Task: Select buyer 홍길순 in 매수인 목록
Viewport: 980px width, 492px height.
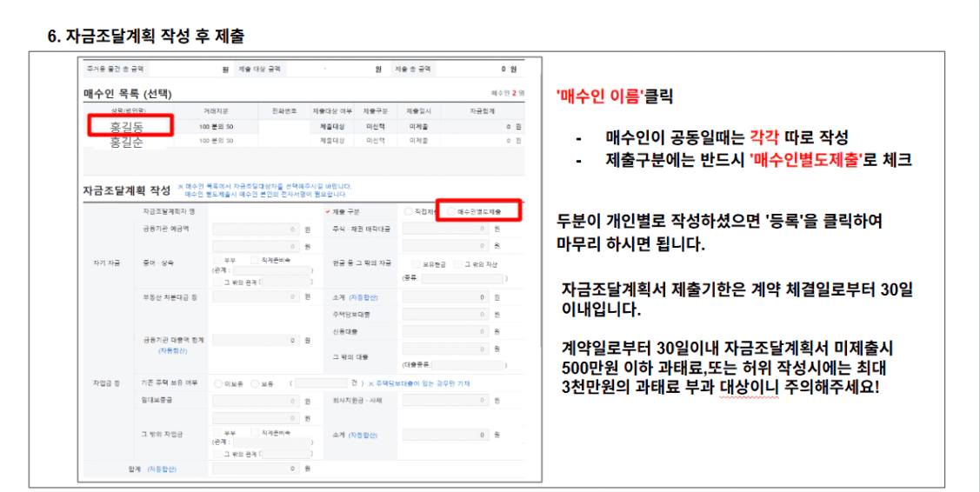Action: click(127, 142)
